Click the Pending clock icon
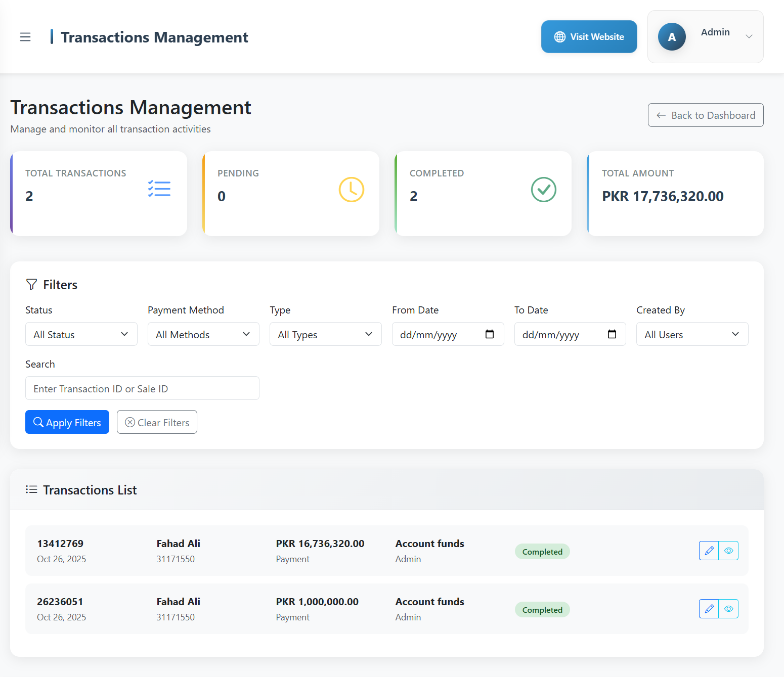This screenshot has height=677, width=784. 351,190
